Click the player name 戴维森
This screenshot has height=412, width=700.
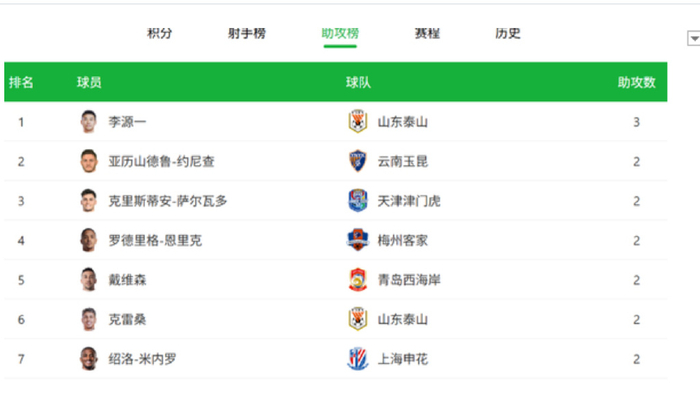pyautogui.click(x=127, y=280)
